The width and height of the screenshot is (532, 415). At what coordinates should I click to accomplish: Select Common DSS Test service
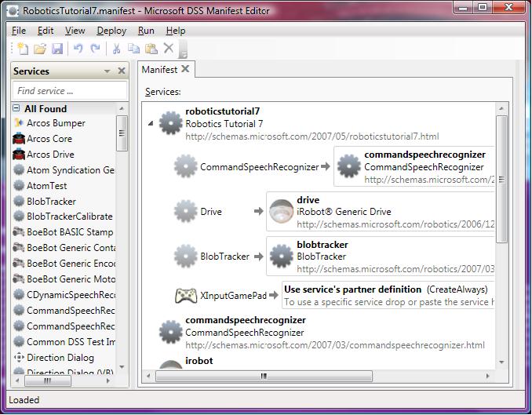(x=64, y=342)
